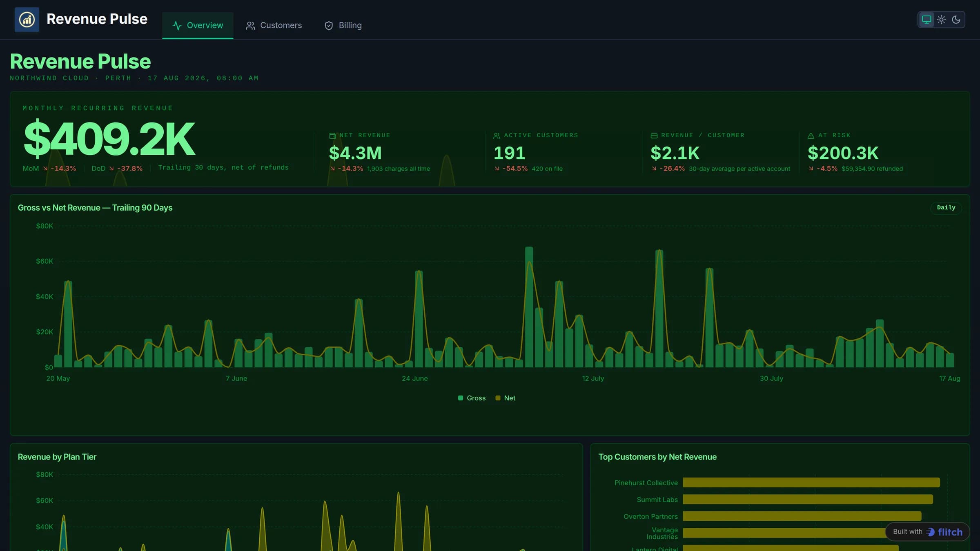
Task: Toggle the Net legend swatch
Action: 498,398
